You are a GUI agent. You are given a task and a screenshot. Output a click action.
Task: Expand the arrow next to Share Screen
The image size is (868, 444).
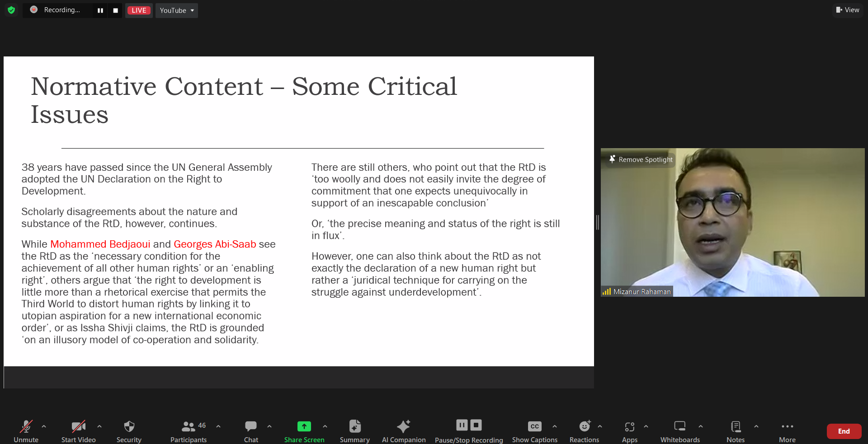tap(325, 426)
